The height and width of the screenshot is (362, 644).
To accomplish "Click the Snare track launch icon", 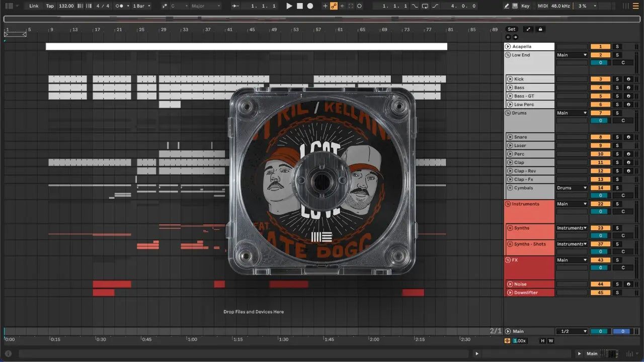I will (x=510, y=137).
